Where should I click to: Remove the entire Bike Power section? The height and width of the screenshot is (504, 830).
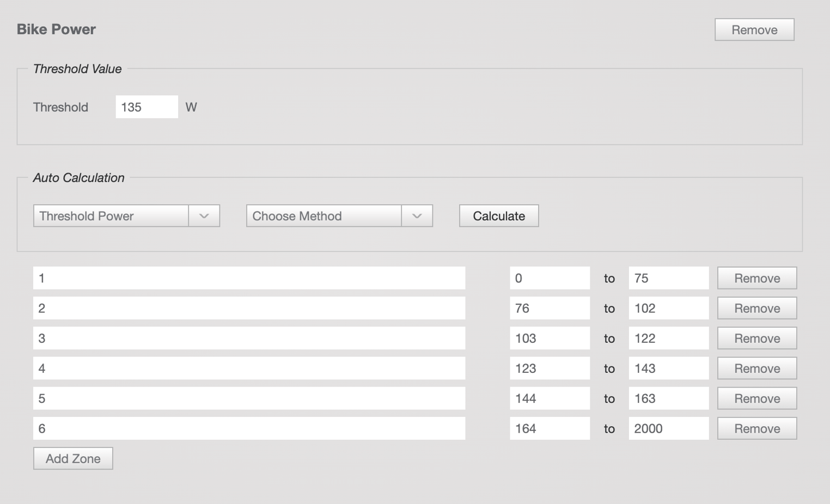(x=754, y=30)
